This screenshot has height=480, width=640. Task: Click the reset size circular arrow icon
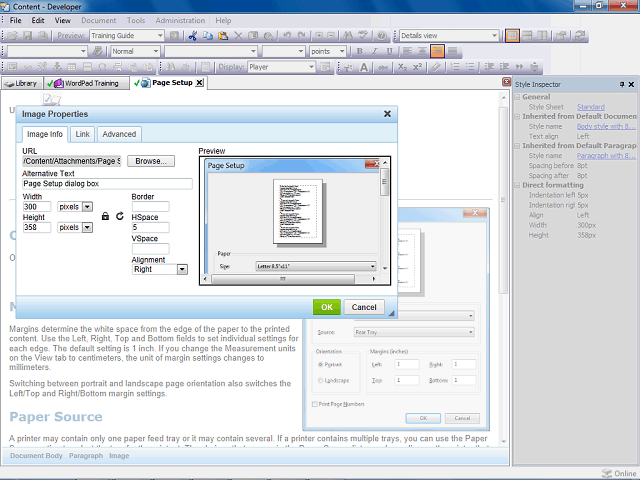pos(120,216)
